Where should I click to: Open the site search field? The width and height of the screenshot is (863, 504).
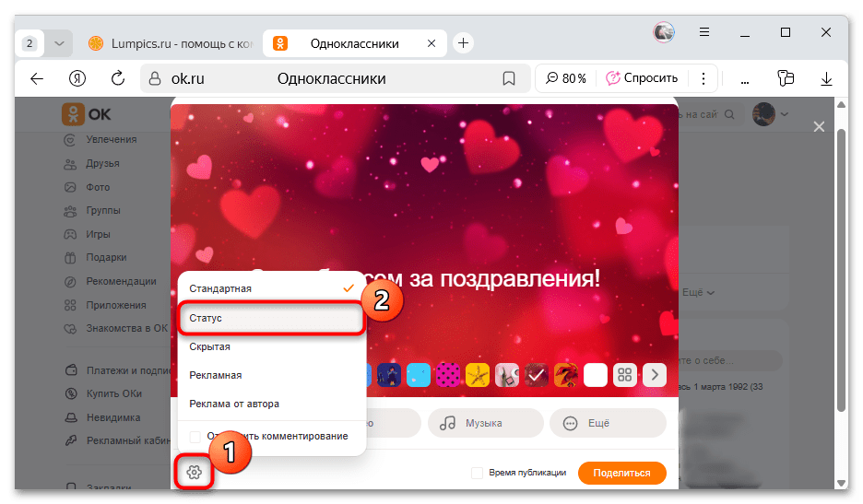709,114
